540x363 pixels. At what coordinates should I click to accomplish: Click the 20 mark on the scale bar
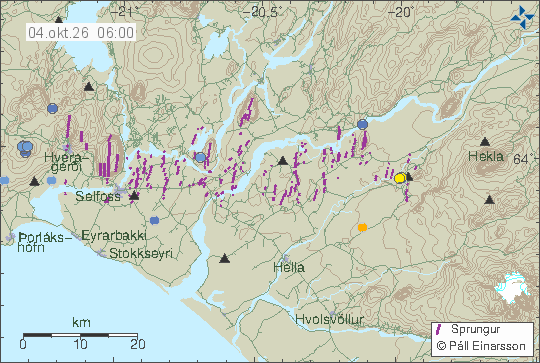point(138,344)
